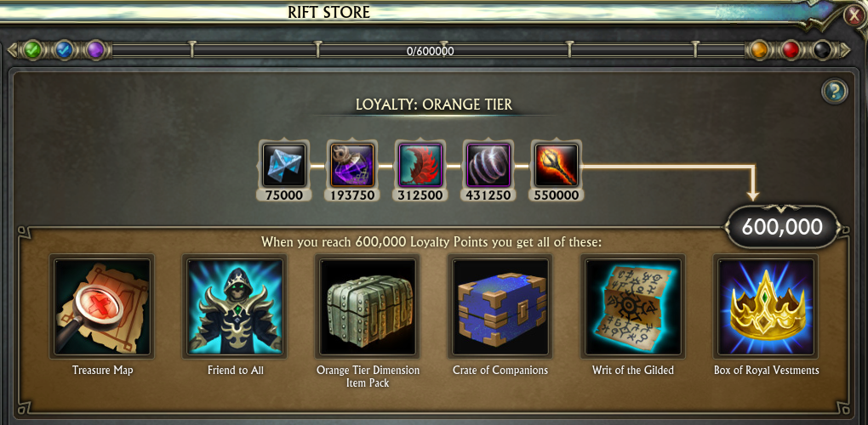Switch to the red loyalty tier gem
868x425 pixels.
pyautogui.click(x=791, y=51)
